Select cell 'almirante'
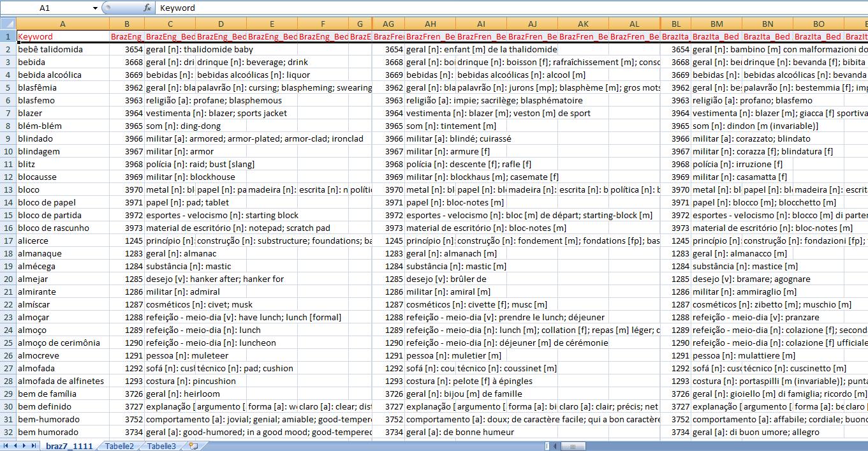This screenshot has height=451, width=868. tap(63, 292)
